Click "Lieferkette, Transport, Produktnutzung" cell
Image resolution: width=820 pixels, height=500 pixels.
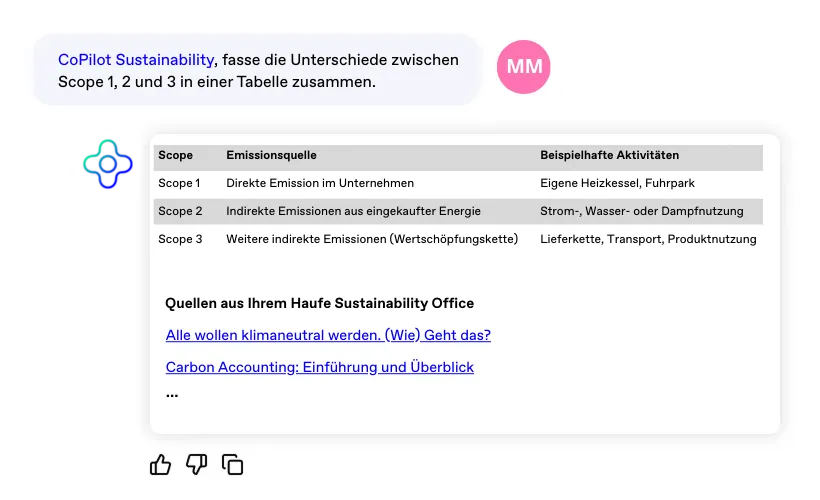(x=648, y=239)
